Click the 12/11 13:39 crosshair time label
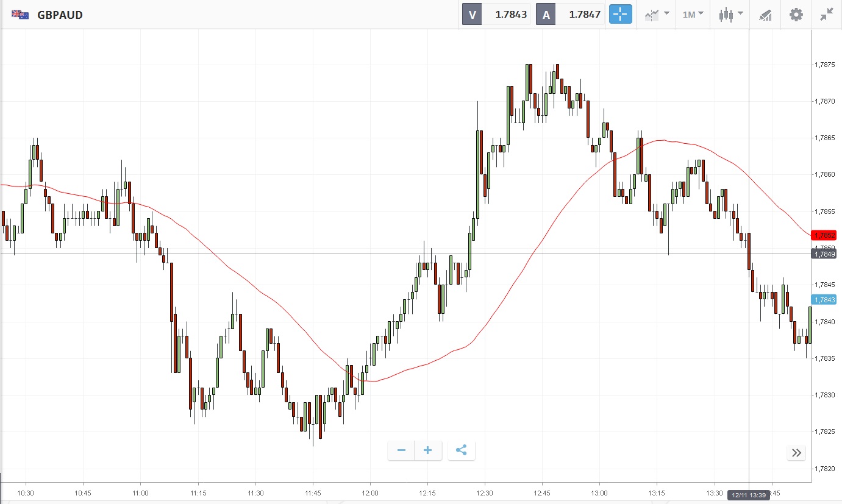 (x=749, y=496)
